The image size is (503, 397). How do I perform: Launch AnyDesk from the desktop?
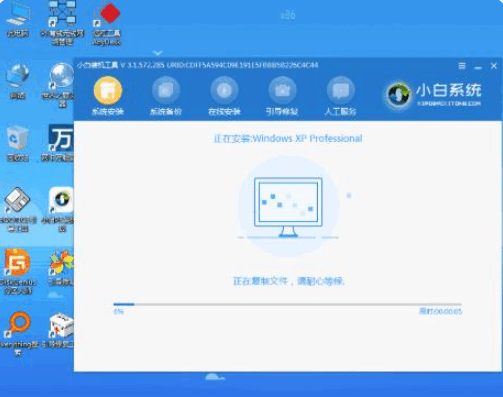(107, 23)
